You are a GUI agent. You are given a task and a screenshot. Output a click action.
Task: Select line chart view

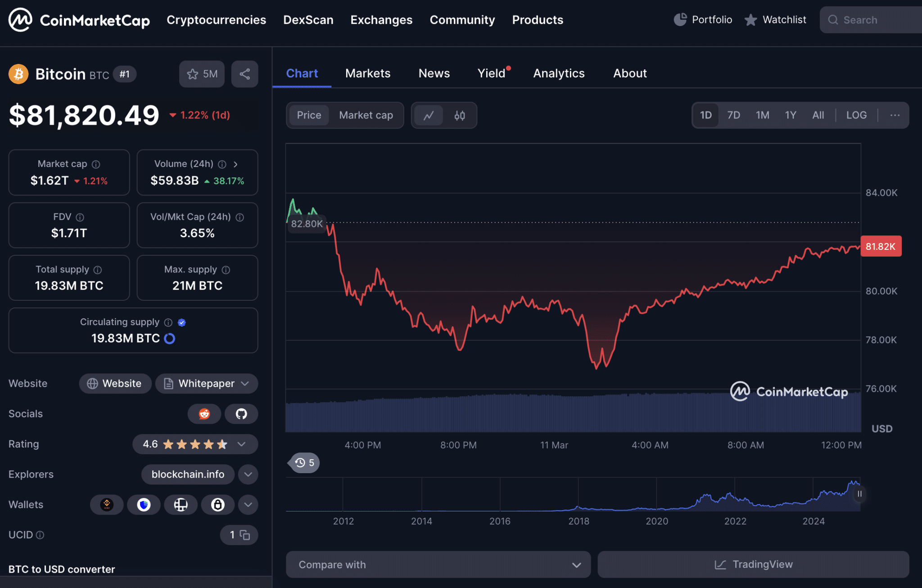429,115
